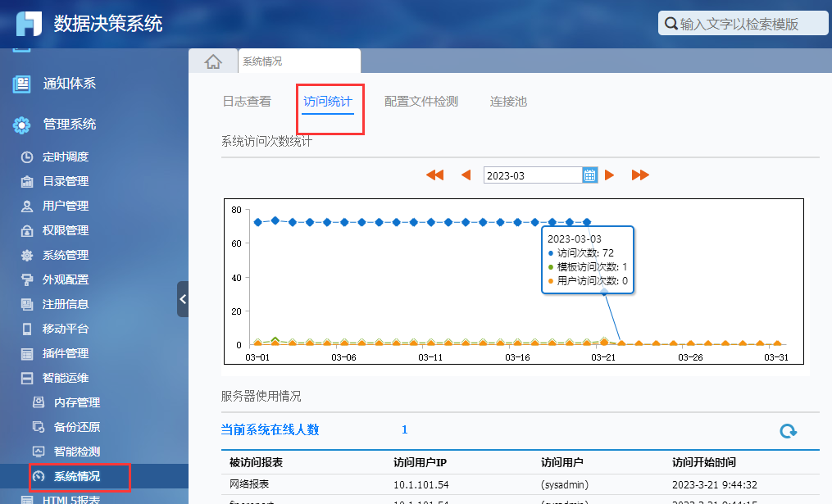Click the 移动平台 phone icon
Viewport: 832px width, 504px height.
coord(27,329)
